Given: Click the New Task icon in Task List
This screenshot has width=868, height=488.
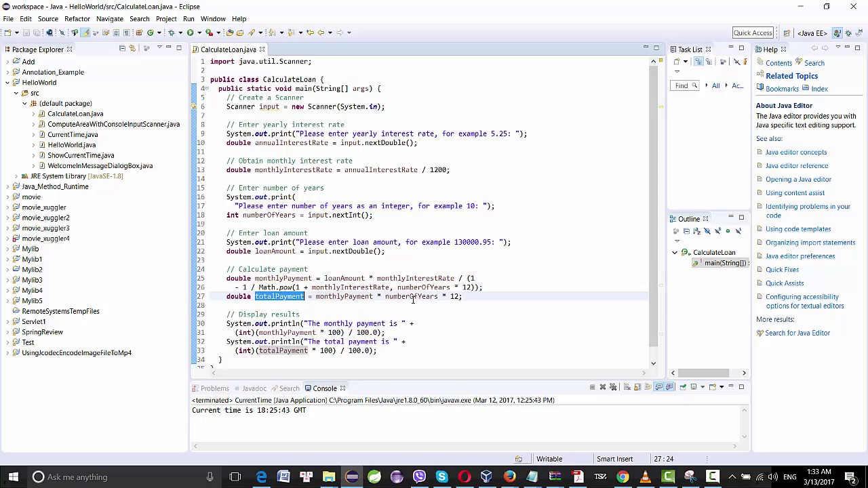Looking at the screenshot, I should (x=677, y=62).
